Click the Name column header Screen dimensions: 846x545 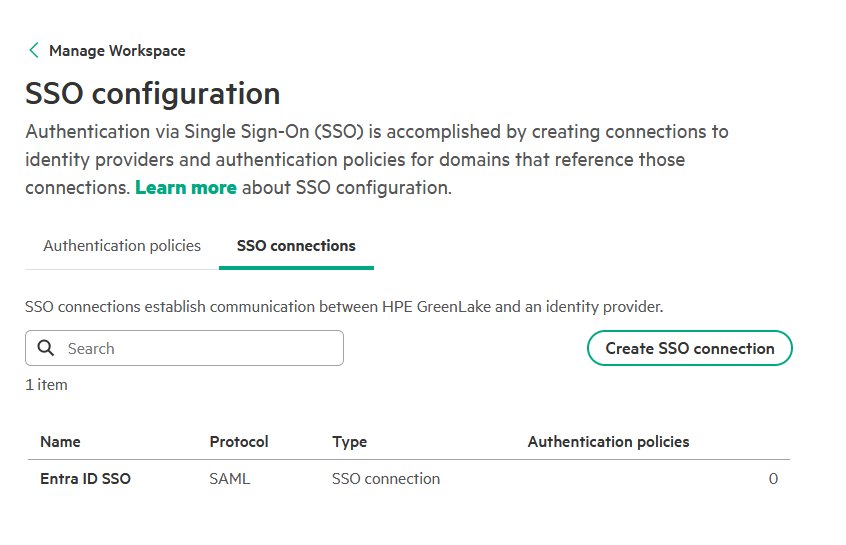coord(60,441)
